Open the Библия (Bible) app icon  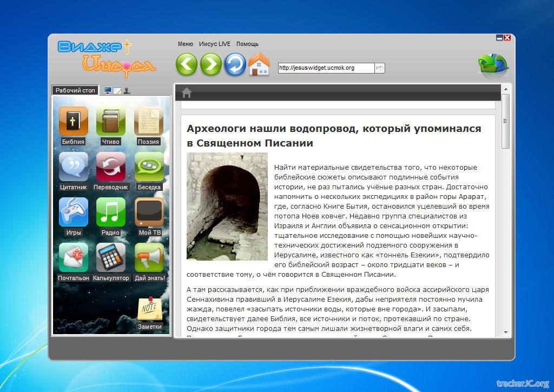coord(73,121)
